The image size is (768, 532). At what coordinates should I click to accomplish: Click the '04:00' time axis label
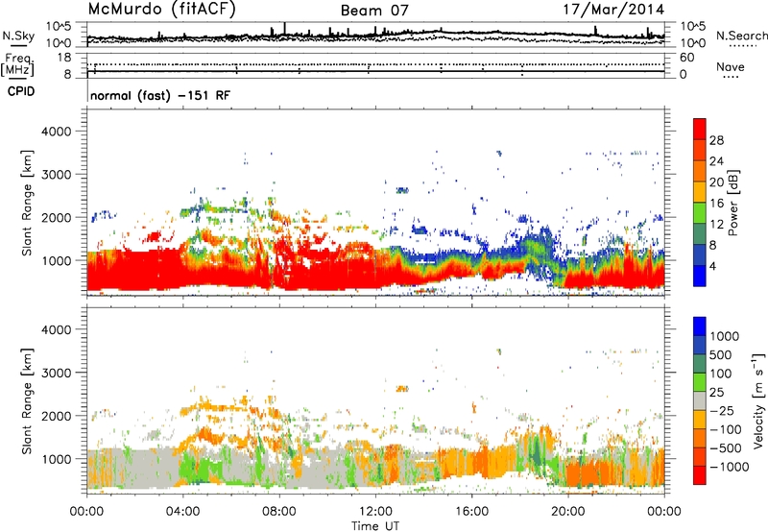click(x=183, y=512)
